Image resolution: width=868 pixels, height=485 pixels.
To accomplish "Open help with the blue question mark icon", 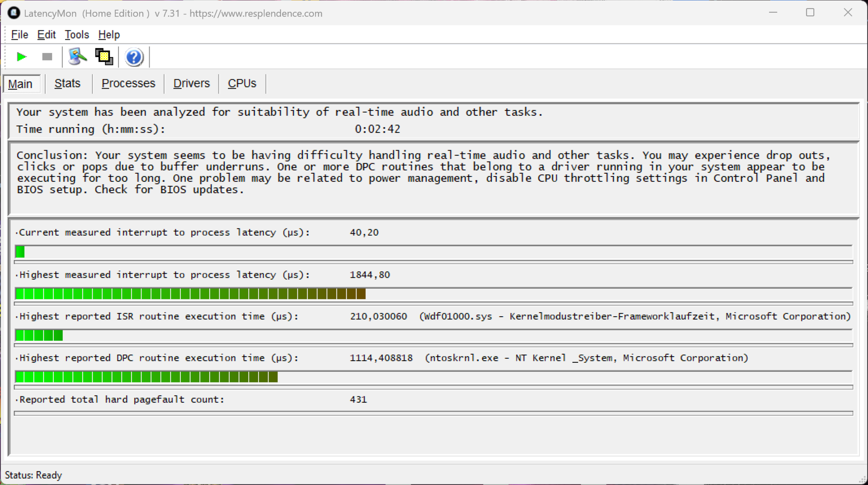I will tap(134, 57).
